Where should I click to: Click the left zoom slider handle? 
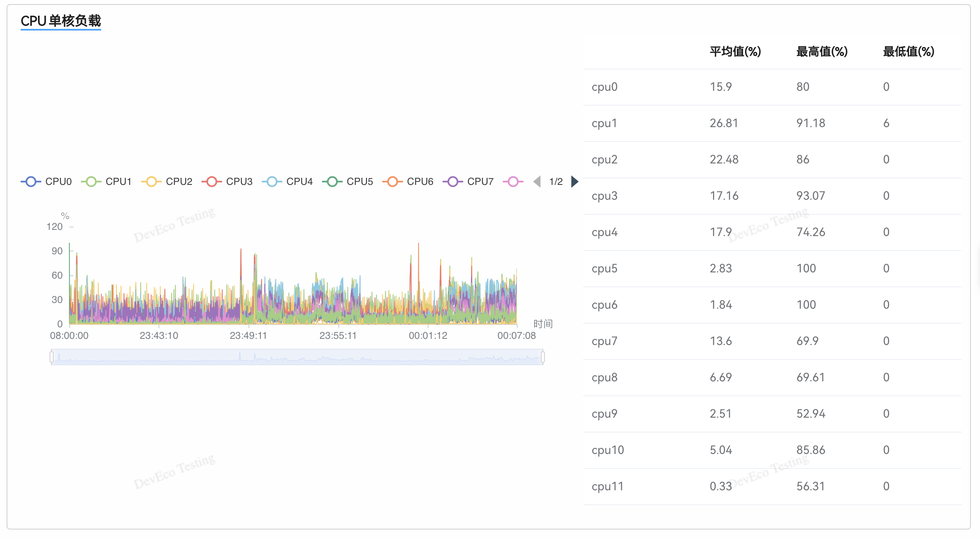click(52, 357)
